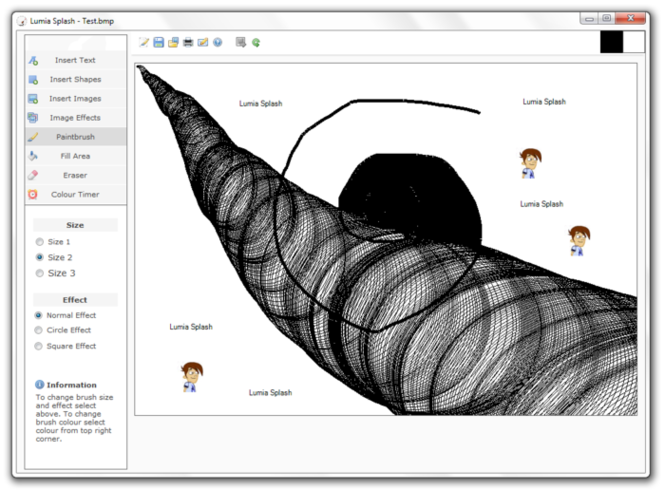Click the open file folder icon
The image size is (665, 490).
[x=173, y=43]
